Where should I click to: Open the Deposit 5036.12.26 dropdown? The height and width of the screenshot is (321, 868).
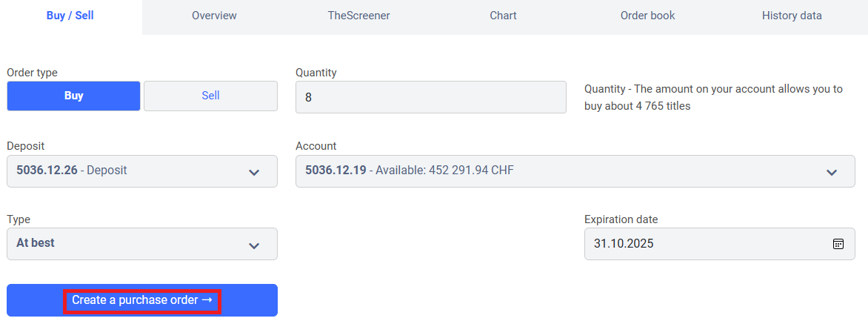[141, 171]
